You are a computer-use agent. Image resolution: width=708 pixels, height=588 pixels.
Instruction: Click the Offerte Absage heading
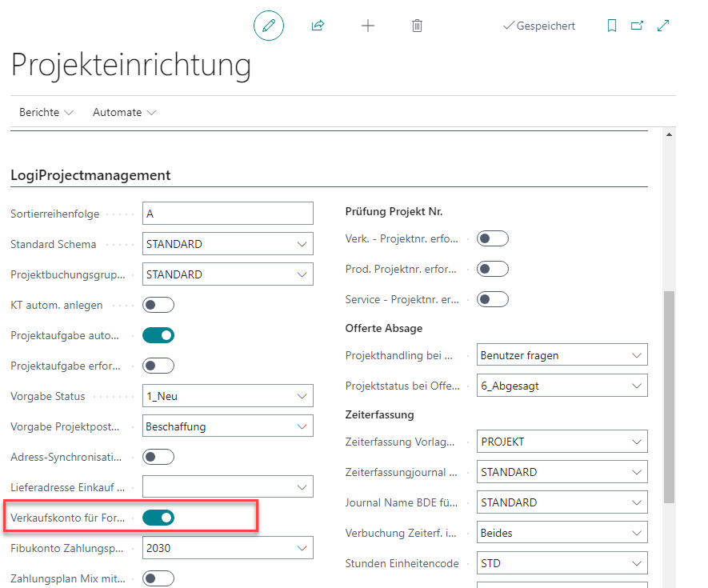(x=384, y=328)
